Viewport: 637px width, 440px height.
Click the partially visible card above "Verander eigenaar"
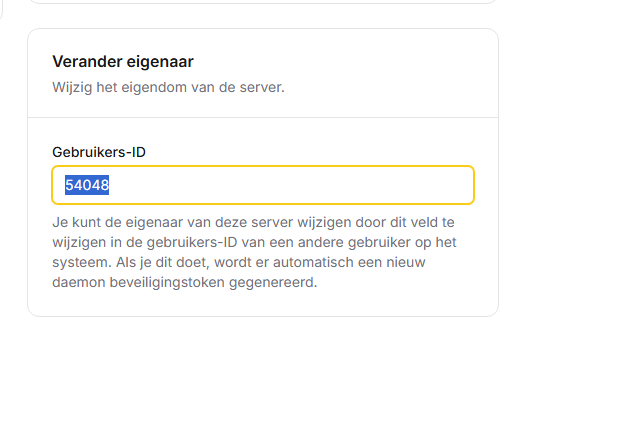pyautogui.click(x=262, y=1)
